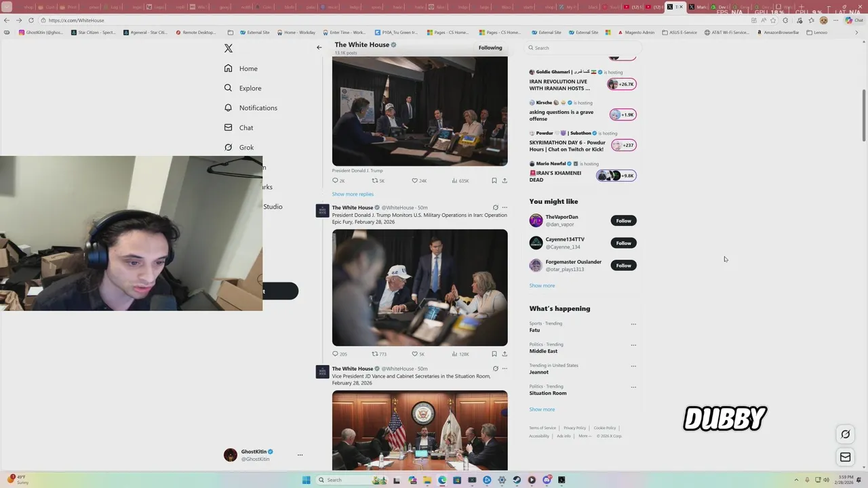Open more options on JD Vance post

[x=505, y=369]
